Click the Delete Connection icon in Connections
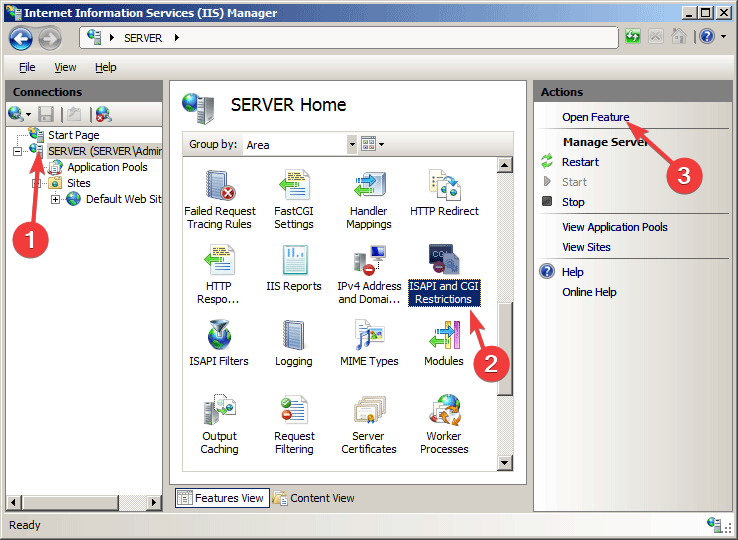This screenshot has width=738, height=540. tap(104, 114)
